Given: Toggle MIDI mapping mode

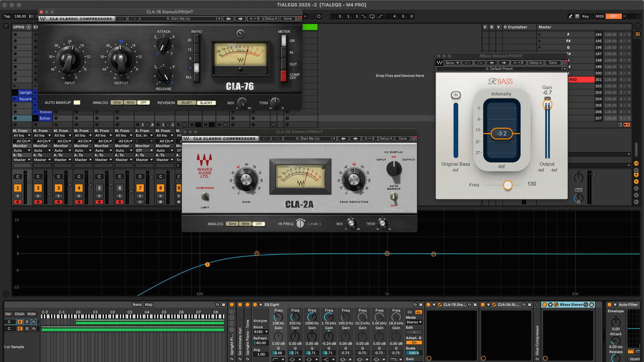Looking at the screenshot, I should pyautogui.click(x=600, y=16).
